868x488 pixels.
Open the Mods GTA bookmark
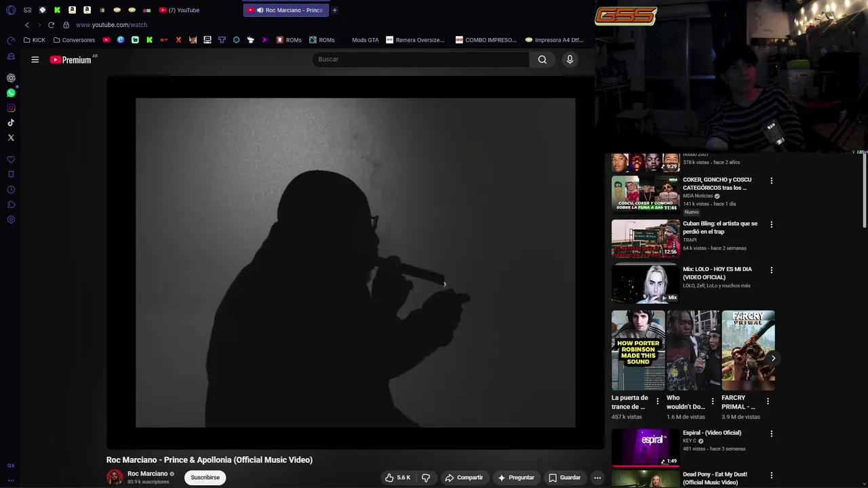[x=365, y=40]
